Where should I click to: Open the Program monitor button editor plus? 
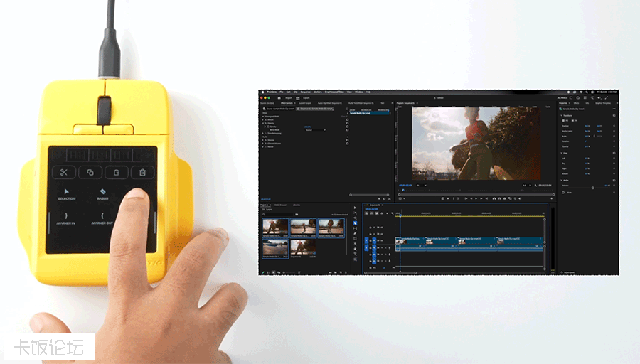[551, 198]
